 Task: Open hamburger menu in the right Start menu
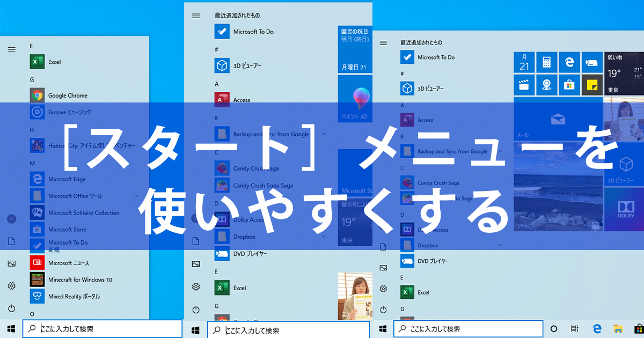pos(383,42)
